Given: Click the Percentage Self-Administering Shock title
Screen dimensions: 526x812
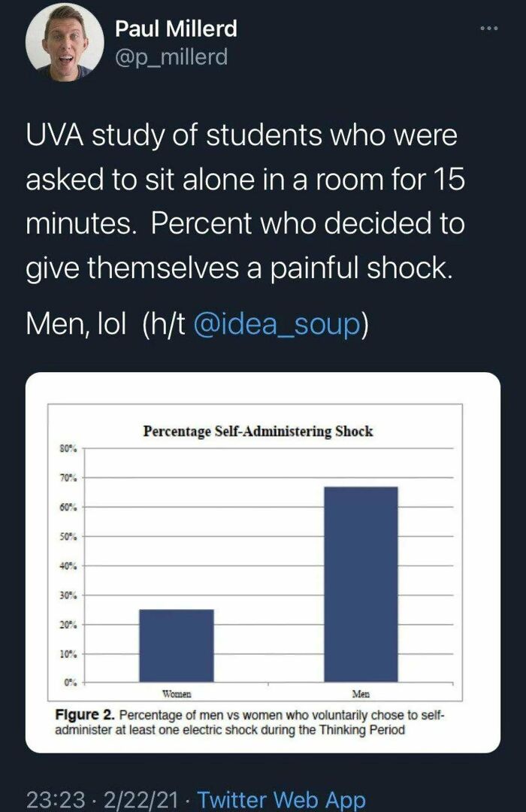Looking at the screenshot, I should tap(258, 432).
